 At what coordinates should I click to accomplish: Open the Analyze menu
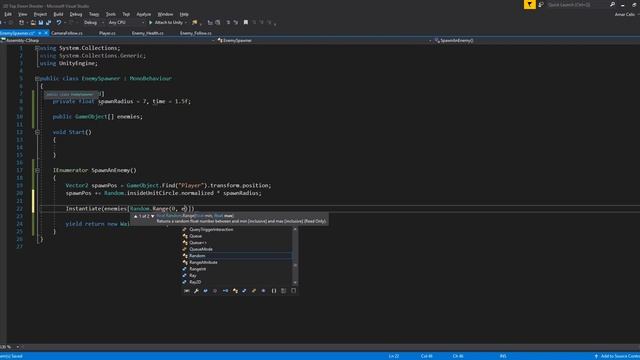tap(144, 14)
